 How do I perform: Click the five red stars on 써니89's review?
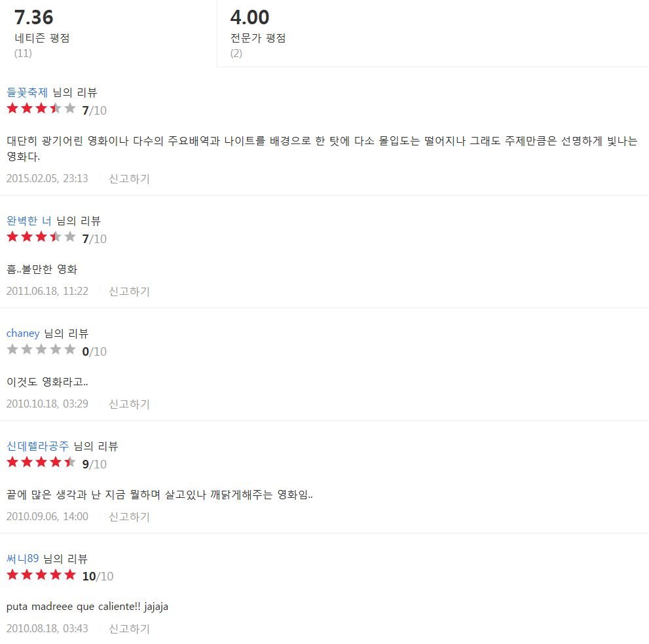pos(41,575)
